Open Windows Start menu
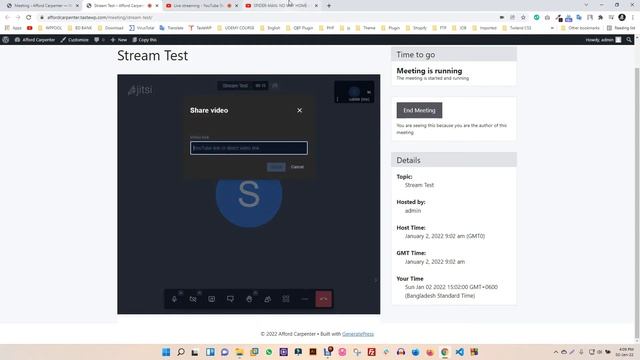This screenshot has height=360, width=640. [166, 352]
